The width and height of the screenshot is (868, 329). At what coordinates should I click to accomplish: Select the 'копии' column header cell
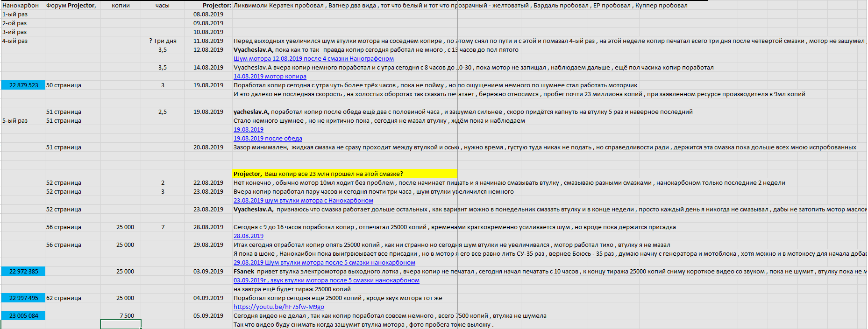point(121,6)
